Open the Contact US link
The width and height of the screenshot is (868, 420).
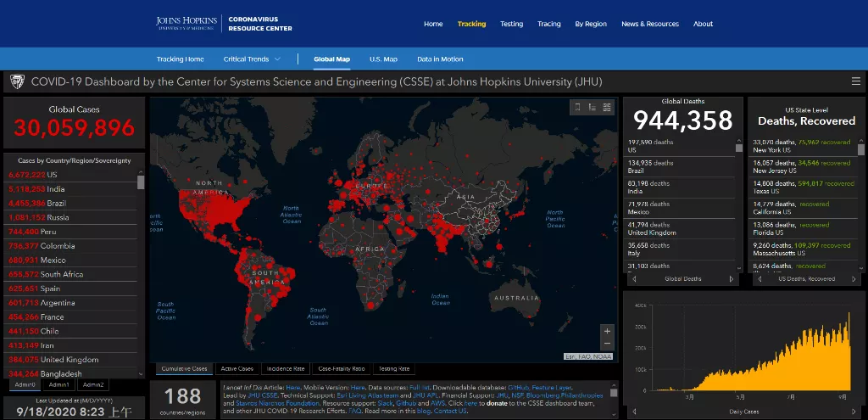pos(450,412)
